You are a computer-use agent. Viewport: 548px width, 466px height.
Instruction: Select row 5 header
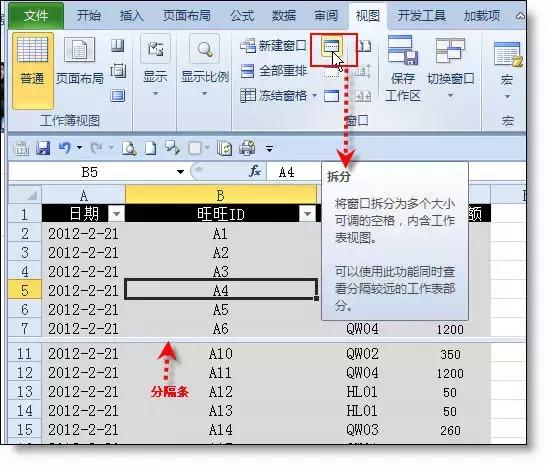pos(25,290)
